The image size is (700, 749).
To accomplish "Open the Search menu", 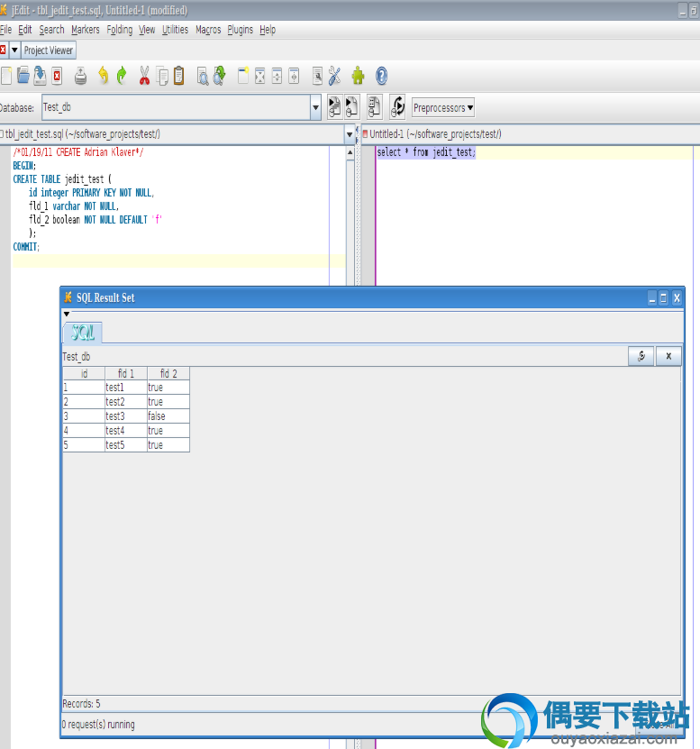I will [51, 30].
